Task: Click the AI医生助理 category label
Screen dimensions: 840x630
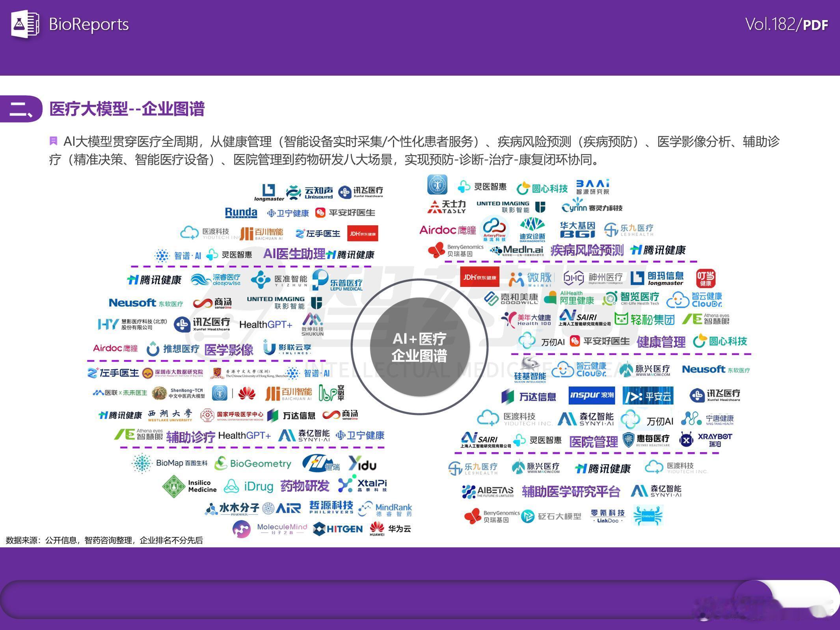Action: [x=294, y=254]
